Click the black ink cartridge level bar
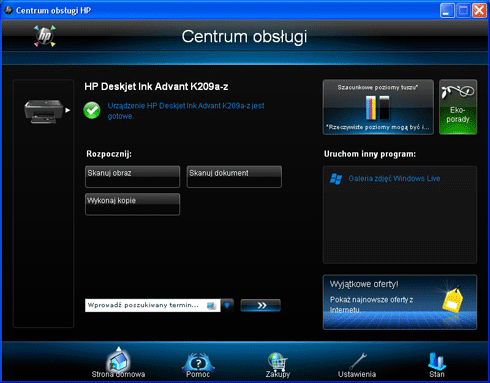 coord(384,107)
